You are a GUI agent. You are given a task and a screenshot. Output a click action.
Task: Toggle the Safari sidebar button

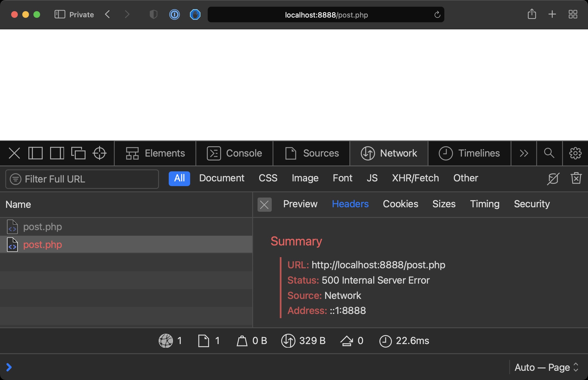[60, 14]
